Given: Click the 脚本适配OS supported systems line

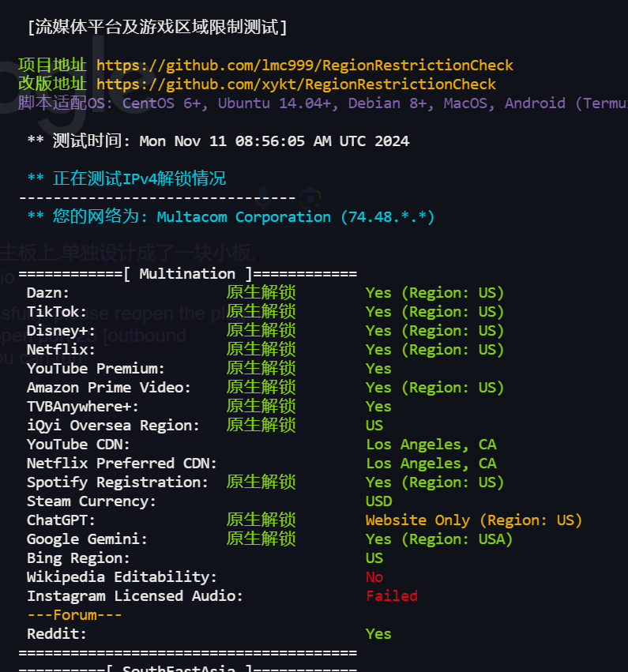Looking at the screenshot, I should point(323,103).
